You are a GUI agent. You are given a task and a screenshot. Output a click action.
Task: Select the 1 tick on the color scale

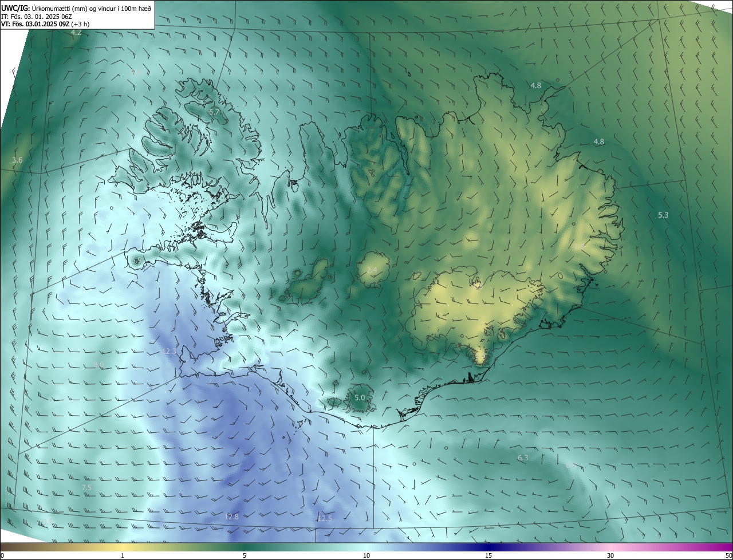123,555
